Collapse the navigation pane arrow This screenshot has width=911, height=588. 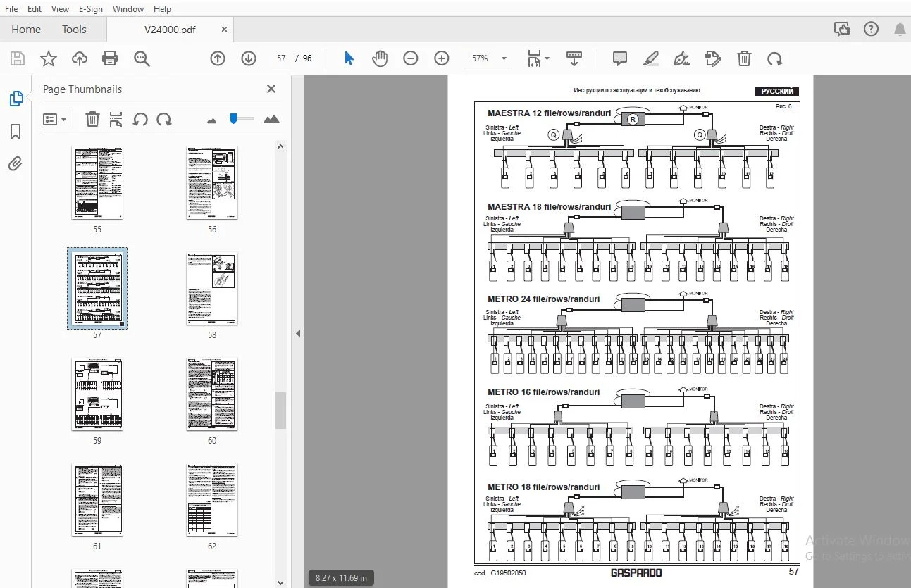click(x=298, y=333)
